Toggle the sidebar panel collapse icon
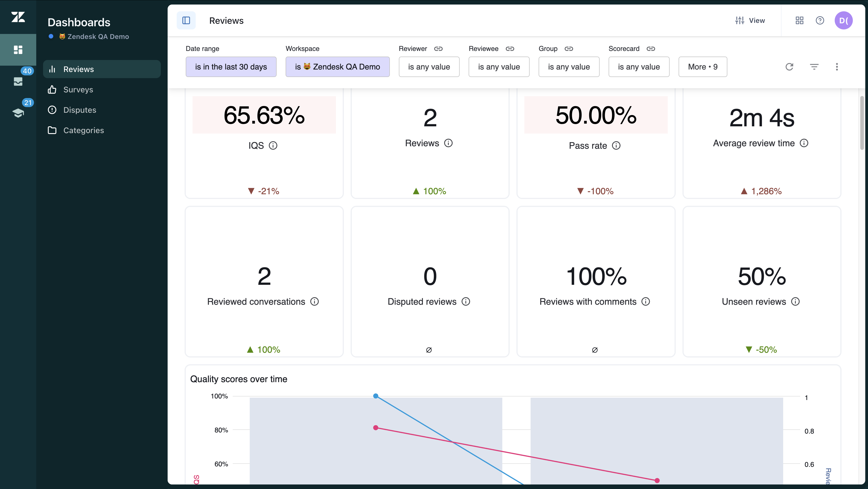 [x=186, y=21]
